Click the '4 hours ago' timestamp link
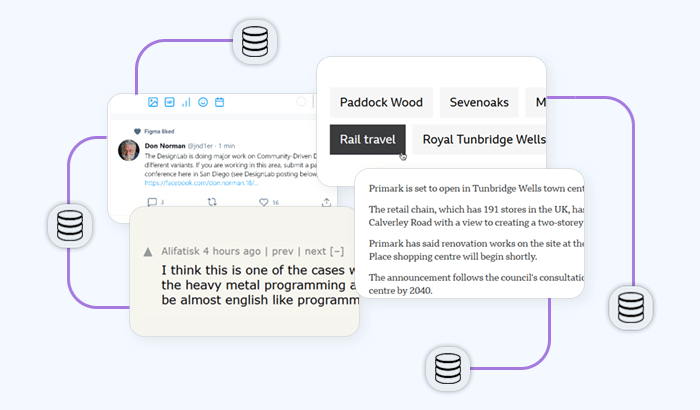700x410 pixels. click(232, 251)
